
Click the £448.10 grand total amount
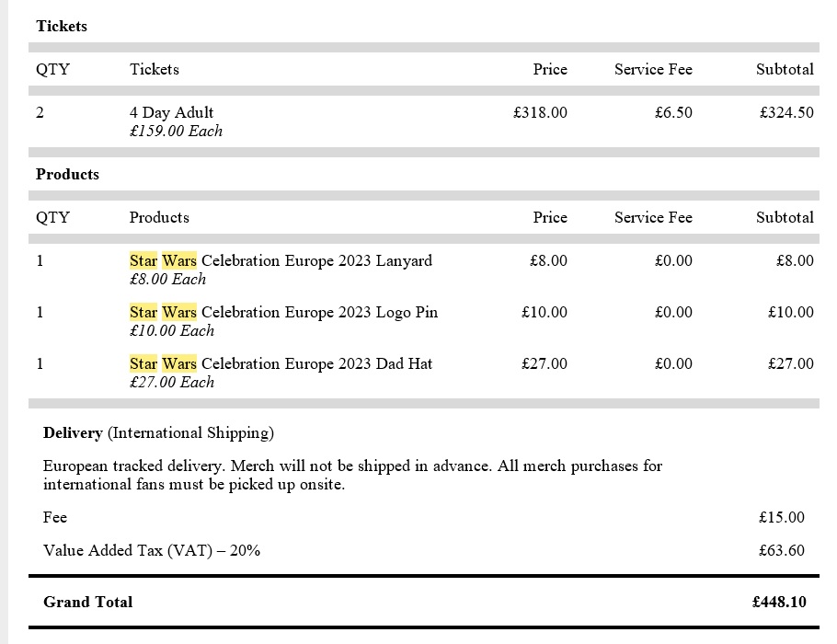point(778,602)
